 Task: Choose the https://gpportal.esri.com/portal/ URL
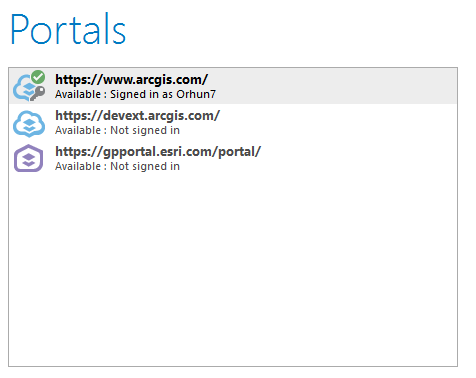click(158, 151)
